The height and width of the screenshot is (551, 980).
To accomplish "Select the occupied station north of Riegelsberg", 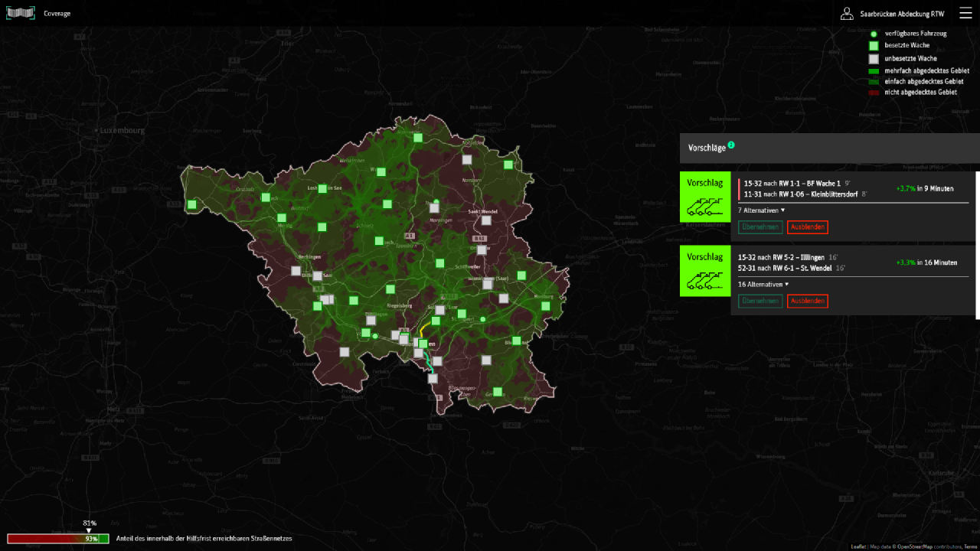I will pos(390,289).
